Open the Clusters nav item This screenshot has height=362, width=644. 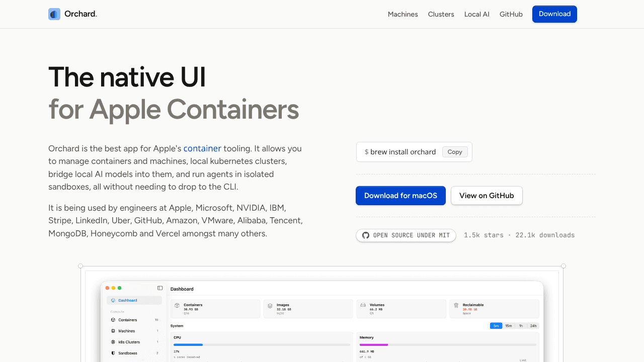[441, 14]
